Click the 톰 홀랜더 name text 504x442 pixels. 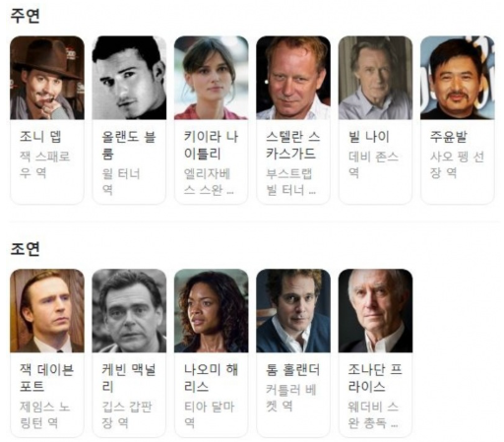[292, 370]
